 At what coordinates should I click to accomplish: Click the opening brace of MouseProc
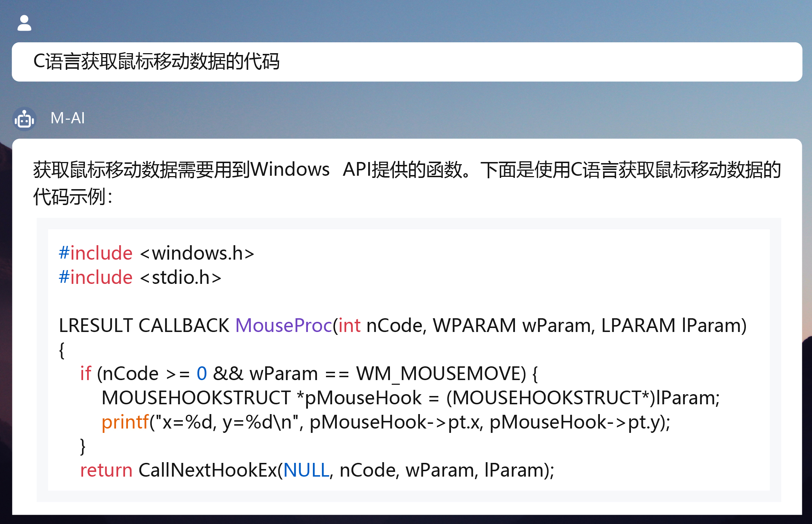pos(62,350)
